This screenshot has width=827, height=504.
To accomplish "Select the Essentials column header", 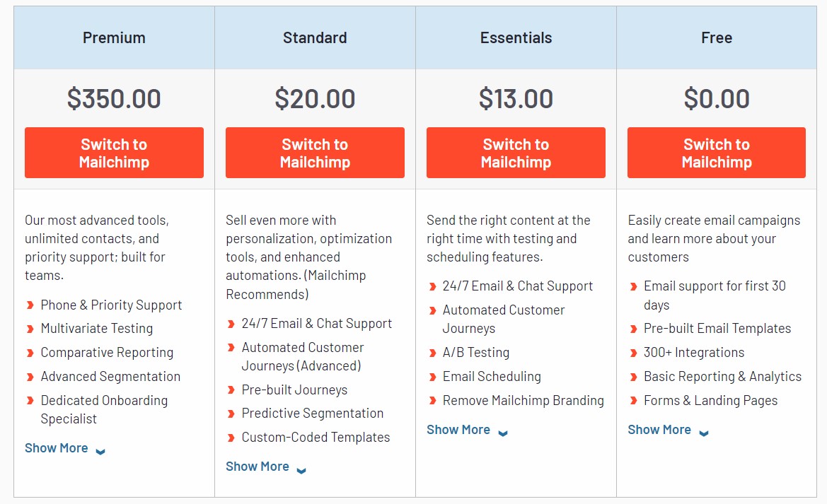I will tap(516, 37).
